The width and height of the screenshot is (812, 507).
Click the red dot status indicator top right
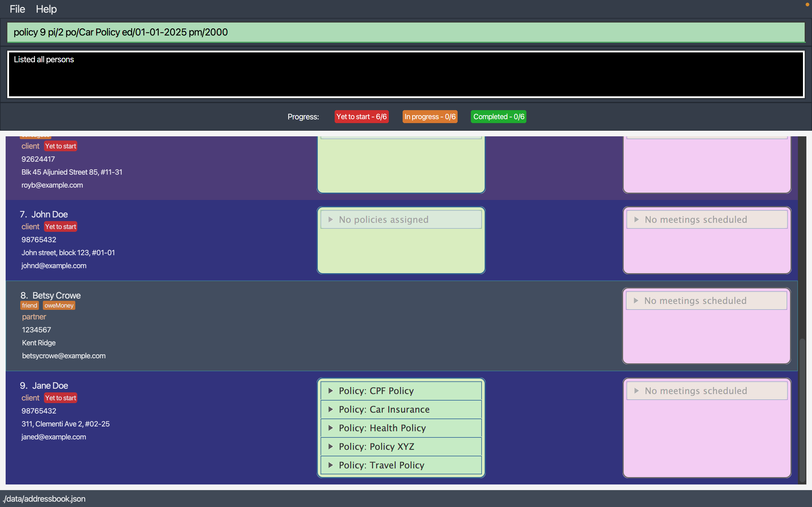click(x=807, y=4)
